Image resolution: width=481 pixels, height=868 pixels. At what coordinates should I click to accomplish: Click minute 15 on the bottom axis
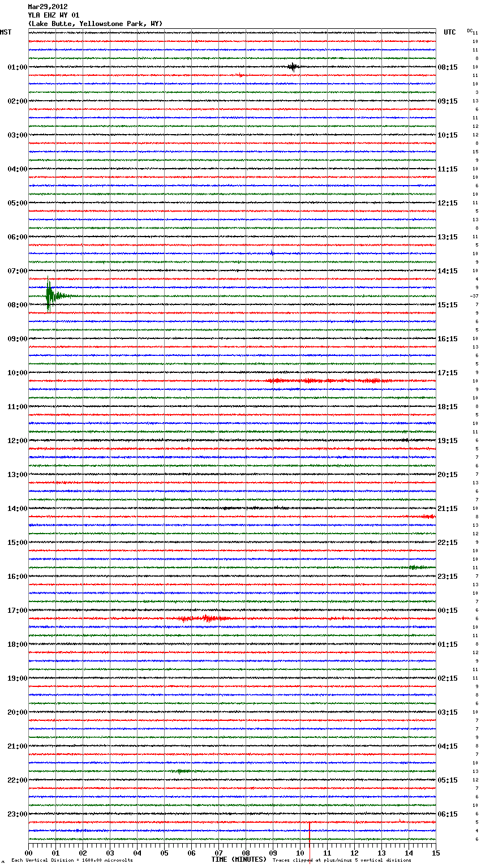point(436,853)
